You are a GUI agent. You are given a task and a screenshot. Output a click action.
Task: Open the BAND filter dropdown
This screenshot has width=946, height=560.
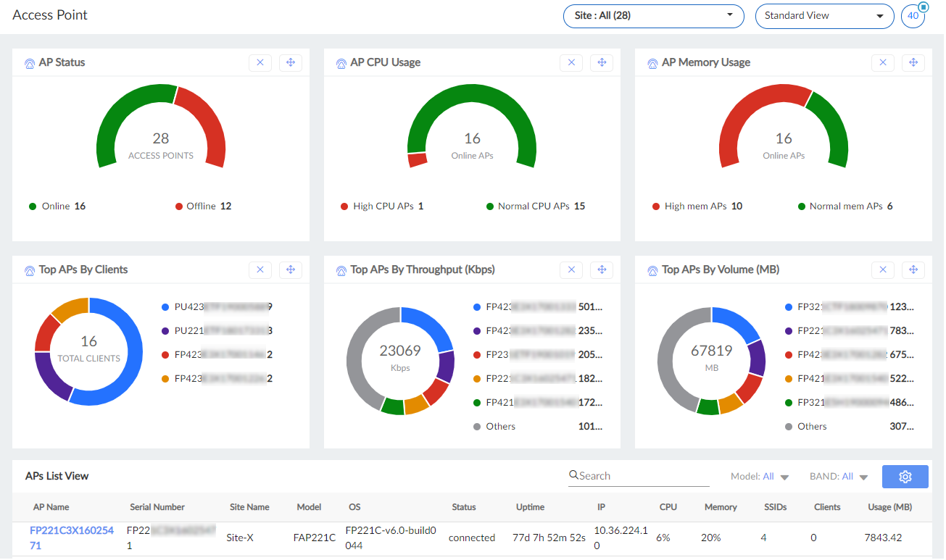tap(847, 476)
